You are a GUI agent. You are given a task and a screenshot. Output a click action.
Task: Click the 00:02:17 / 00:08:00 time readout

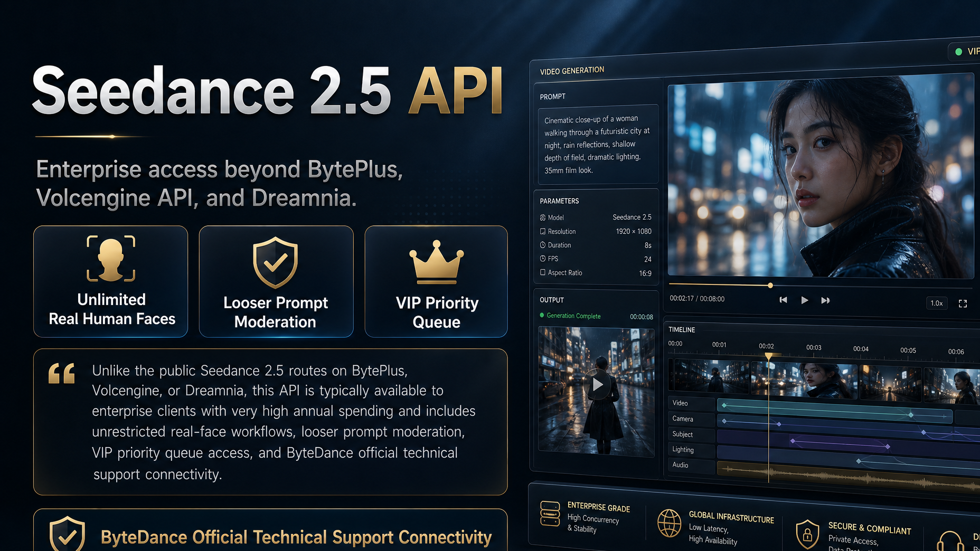tap(697, 299)
